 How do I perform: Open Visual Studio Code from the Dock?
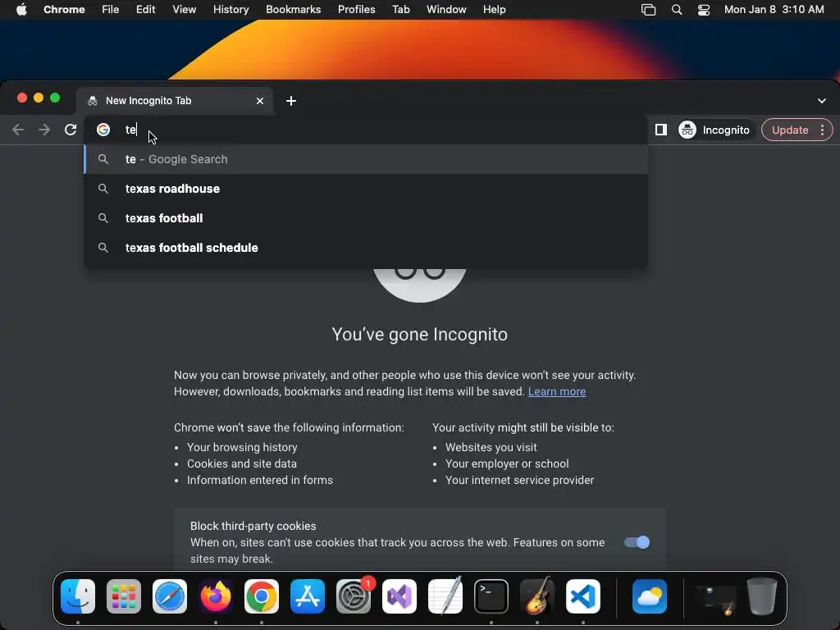pyautogui.click(x=583, y=596)
